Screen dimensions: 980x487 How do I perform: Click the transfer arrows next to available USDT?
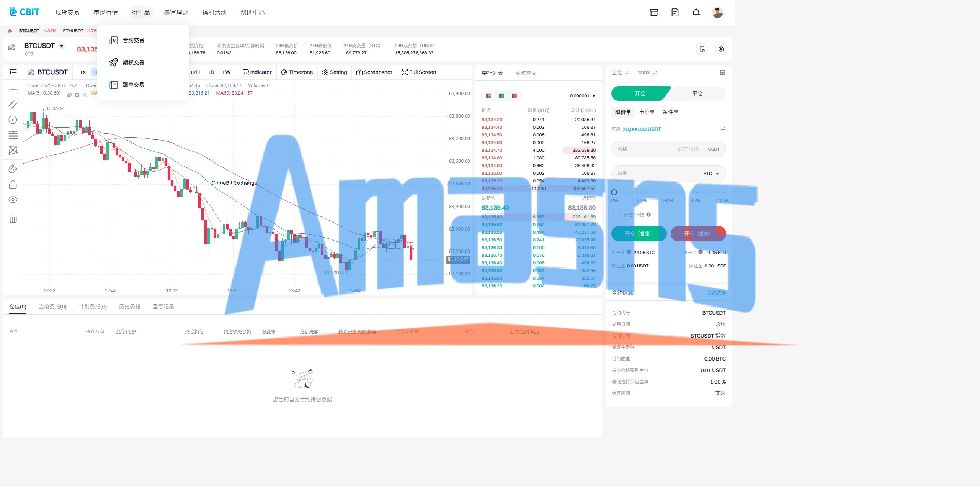(x=723, y=129)
